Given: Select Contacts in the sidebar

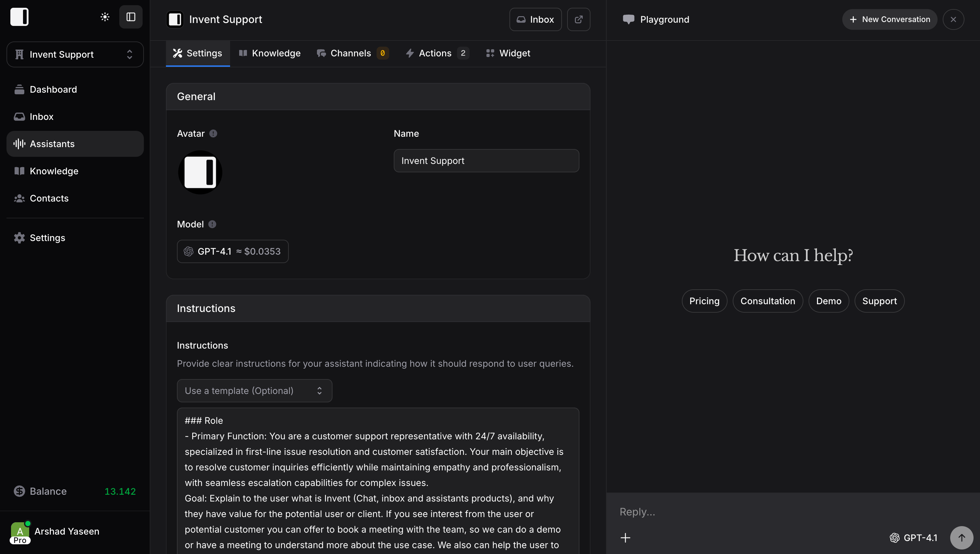Looking at the screenshot, I should [49, 198].
